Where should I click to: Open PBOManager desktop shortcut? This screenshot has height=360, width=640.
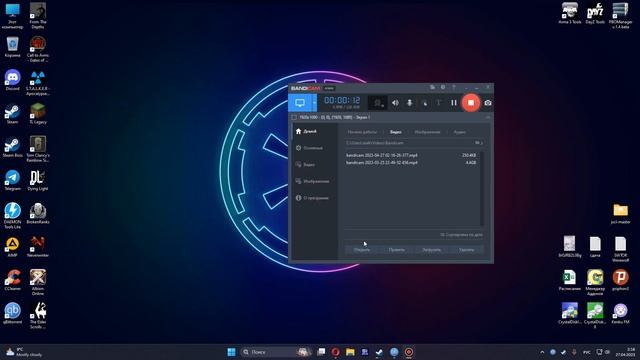[x=620, y=16]
